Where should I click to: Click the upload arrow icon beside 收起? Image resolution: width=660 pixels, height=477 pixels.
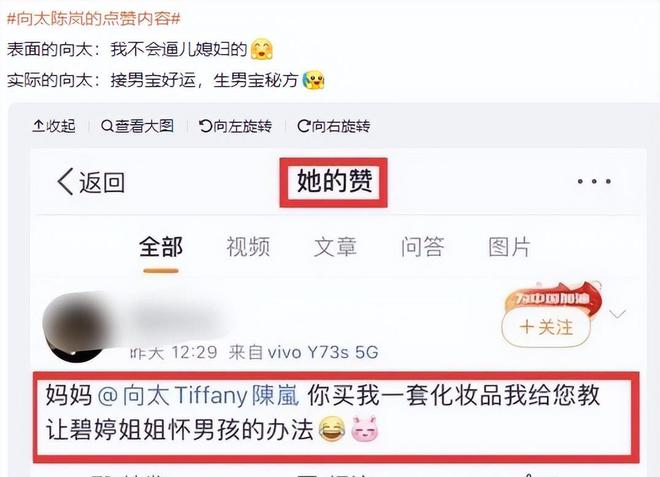pos(38,126)
